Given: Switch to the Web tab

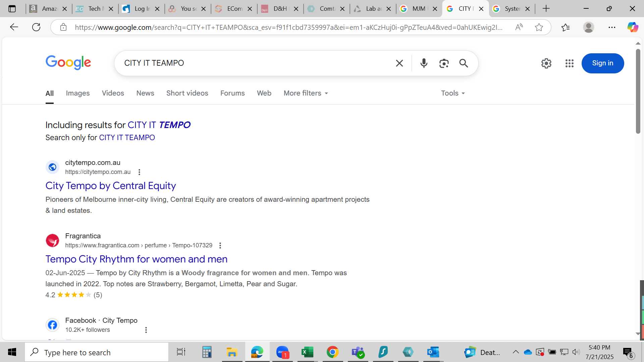Looking at the screenshot, I should click(264, 93).
